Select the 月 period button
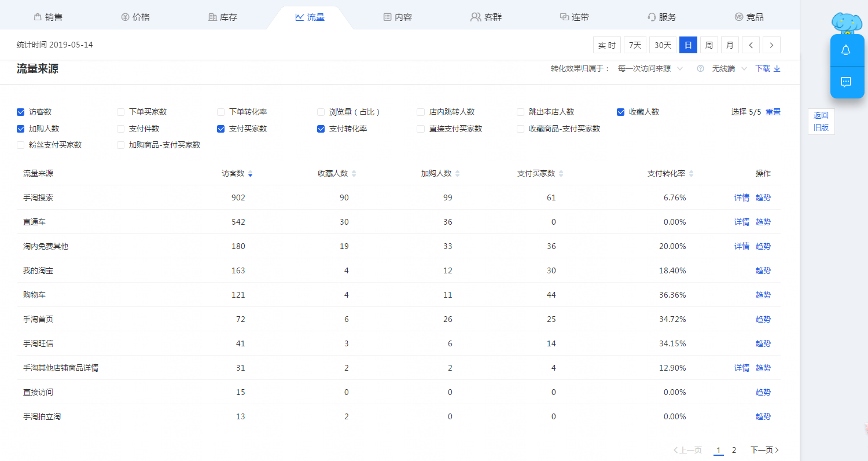The height and width of the screenshot is (461, 868). (x=730, y=45)
